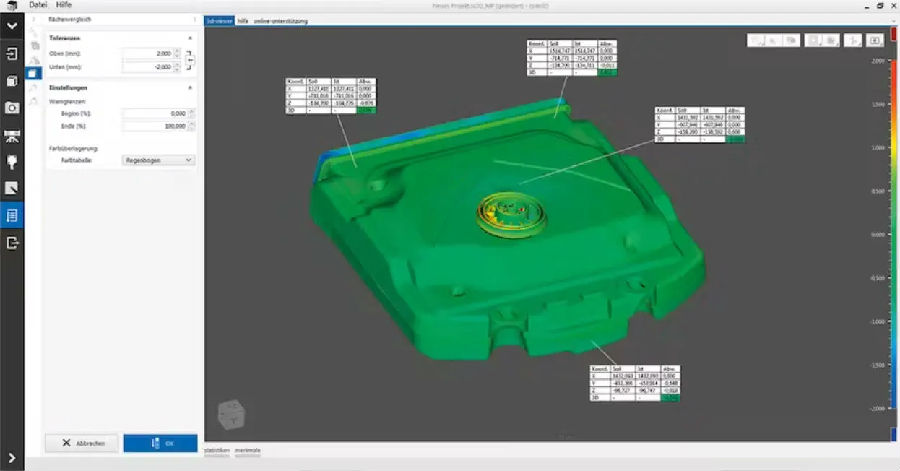The height and width of the screenshot is (471, 900).
Task: Click the last sub-tool icon in the narrow column
Action: 34,102
